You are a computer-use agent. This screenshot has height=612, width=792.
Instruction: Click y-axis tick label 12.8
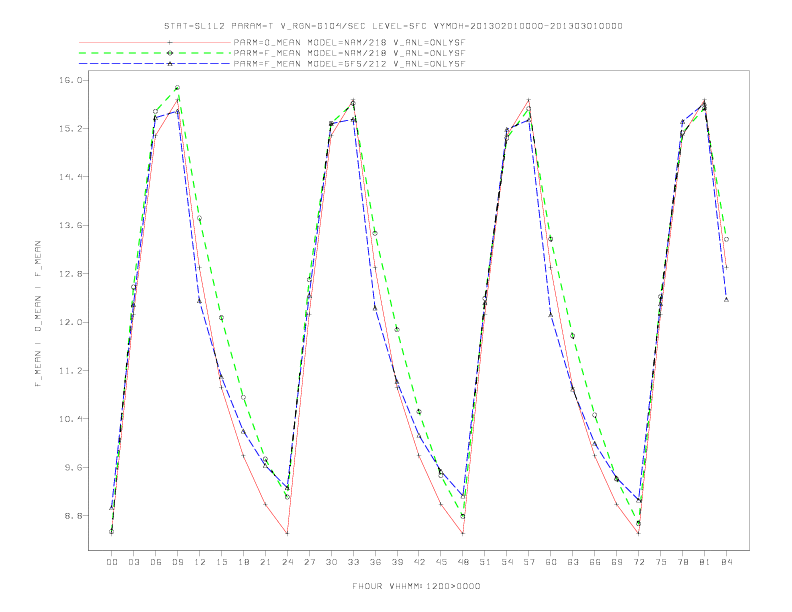70,274
